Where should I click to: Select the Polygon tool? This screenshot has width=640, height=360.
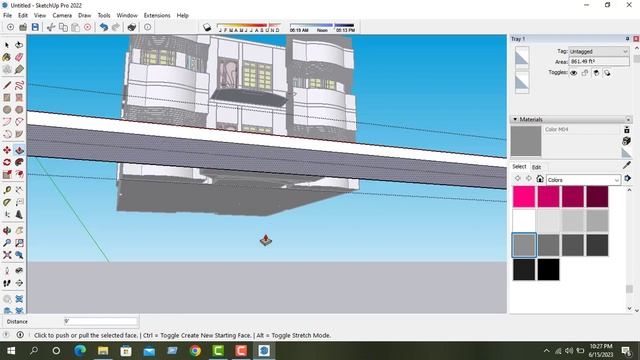pyautogui.click(x=19, y=109)
